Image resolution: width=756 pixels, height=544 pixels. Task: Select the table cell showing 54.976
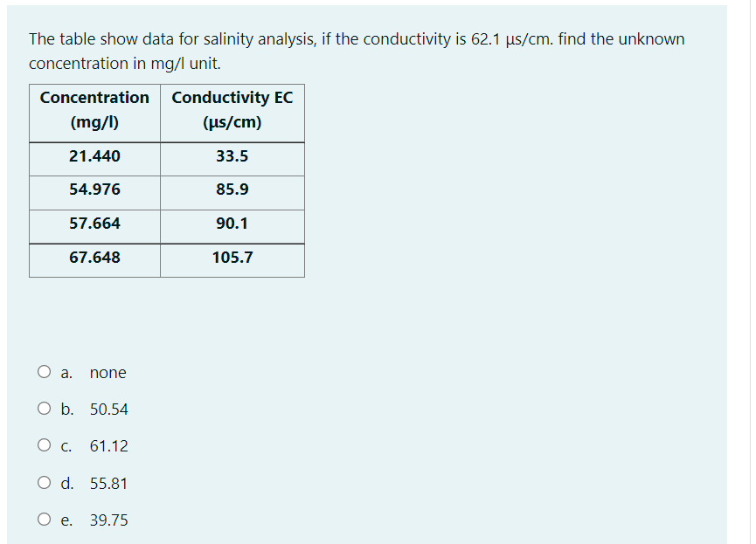pos(94,189)
